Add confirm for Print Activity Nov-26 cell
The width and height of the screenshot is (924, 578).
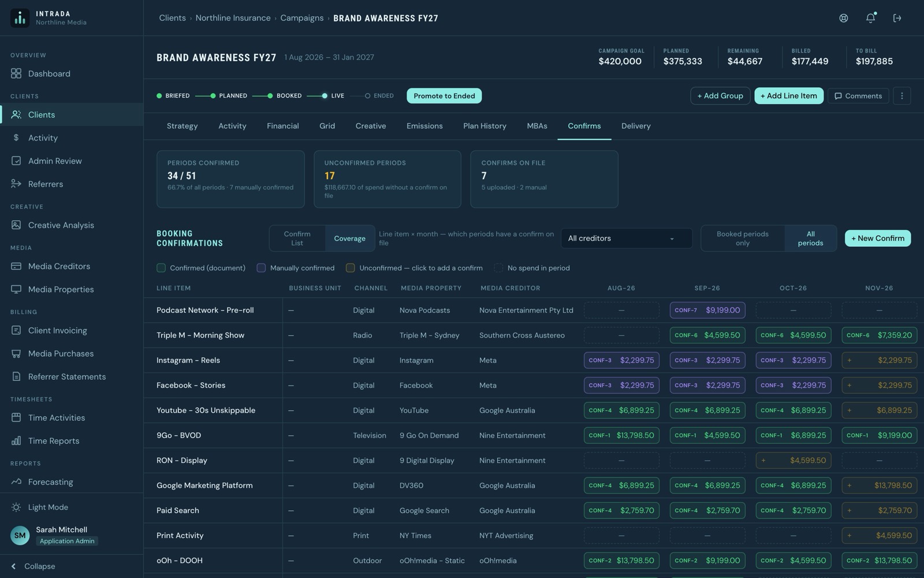coord(880,535)
